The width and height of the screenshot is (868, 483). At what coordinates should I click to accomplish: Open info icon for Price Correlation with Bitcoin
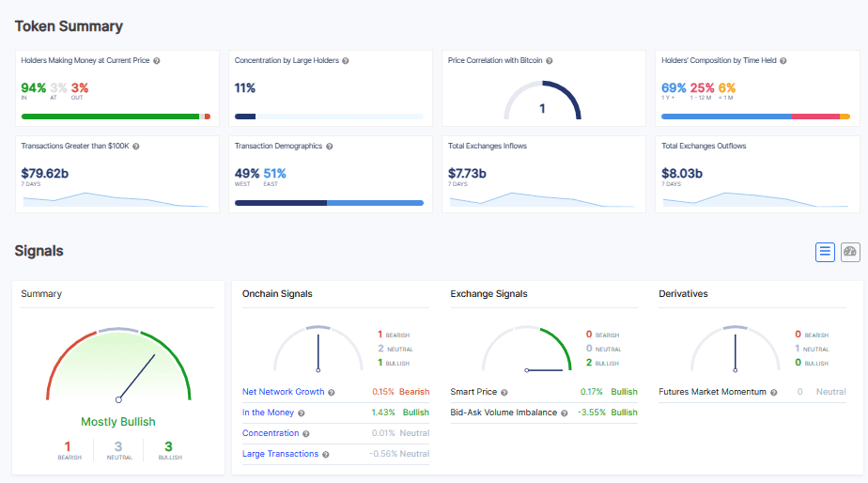550,61
